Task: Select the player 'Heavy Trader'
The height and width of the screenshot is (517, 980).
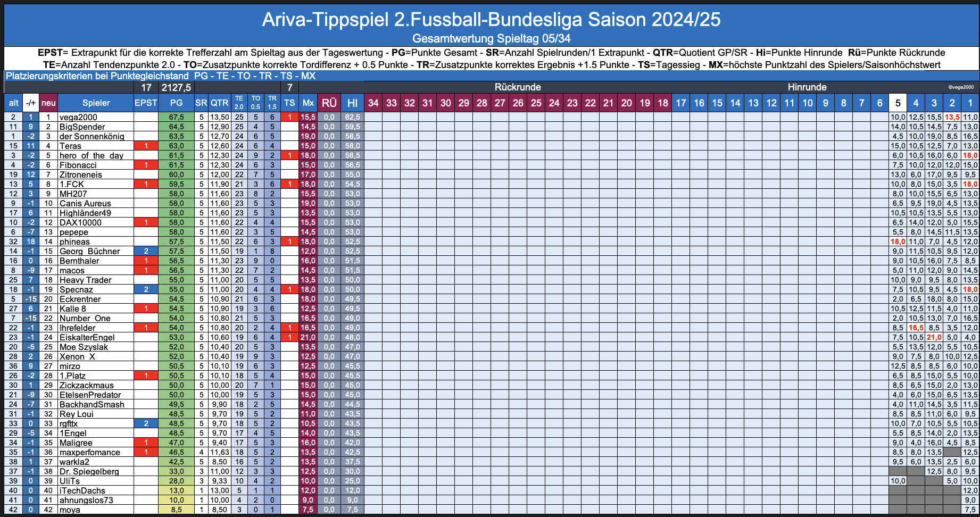Action: tap(86, 280)
